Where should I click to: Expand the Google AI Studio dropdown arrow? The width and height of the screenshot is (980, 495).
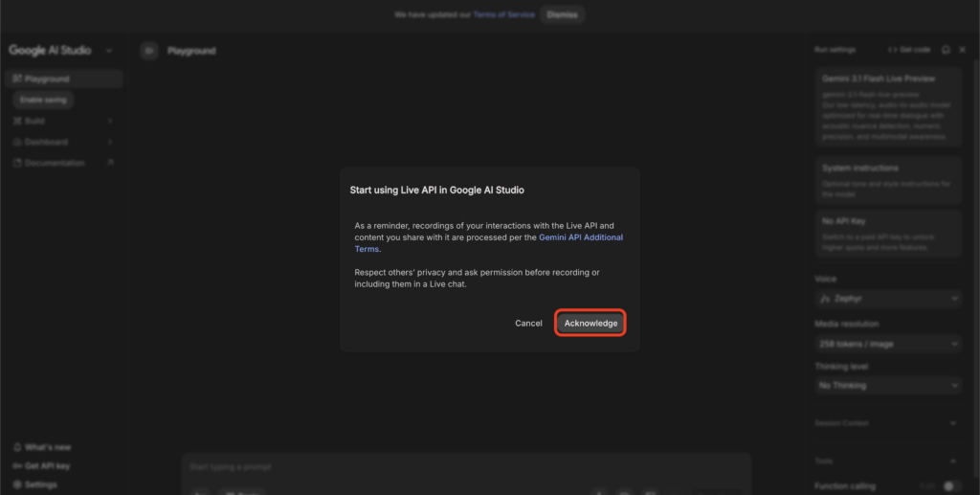click(x=109, y=51)
